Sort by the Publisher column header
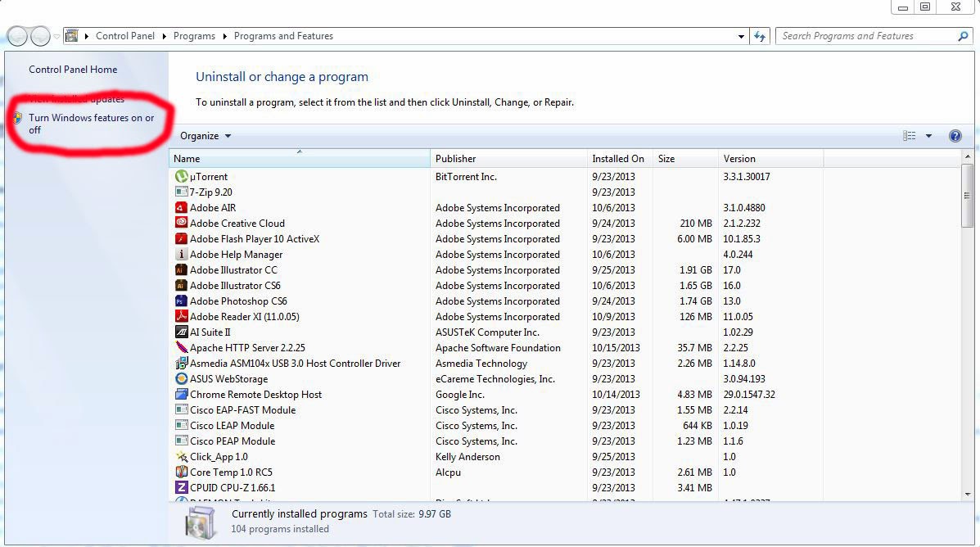This screenshot has width=980, height=547. tap(509, 159)
